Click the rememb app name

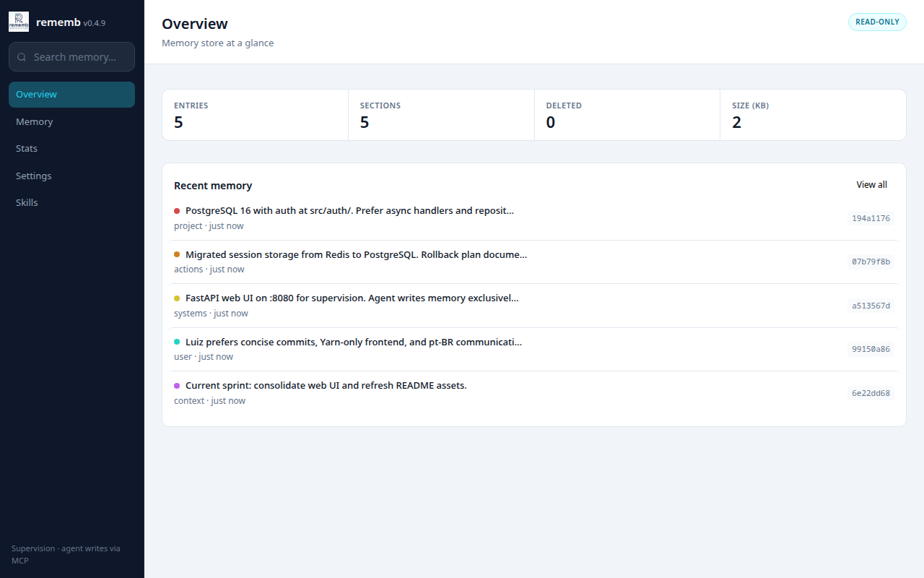(x=58, y=22)
